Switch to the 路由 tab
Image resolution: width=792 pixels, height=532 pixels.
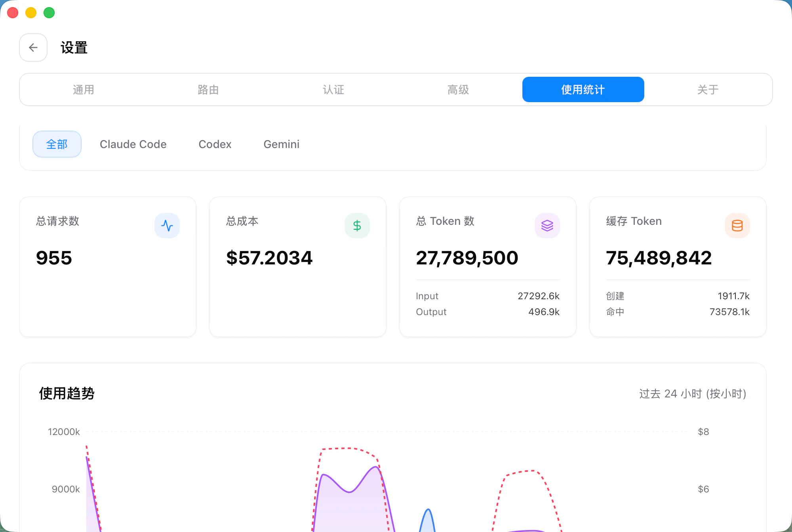click(x=208, y=89)
